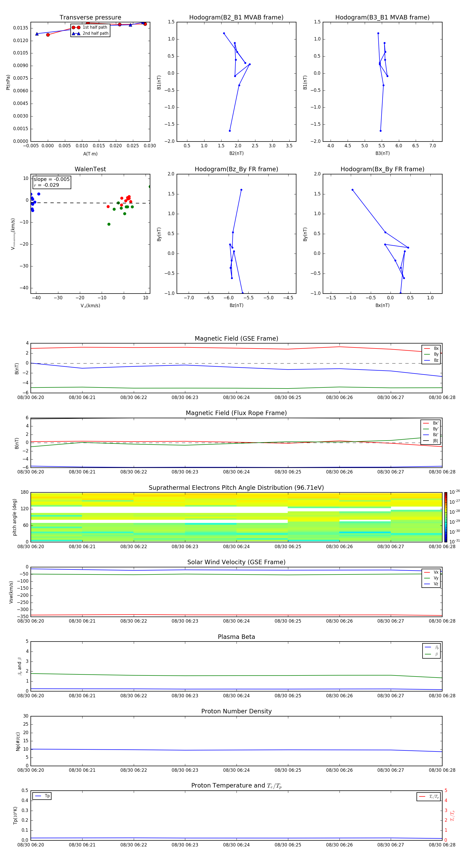The width and height of the screenshot is (473, 868).
Task: Click the βp legend entry
Action: (x=431, y=647)
